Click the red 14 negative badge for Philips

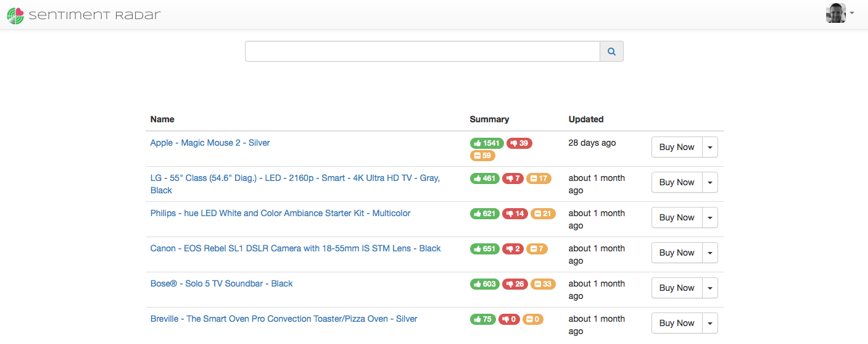(515, 214)
